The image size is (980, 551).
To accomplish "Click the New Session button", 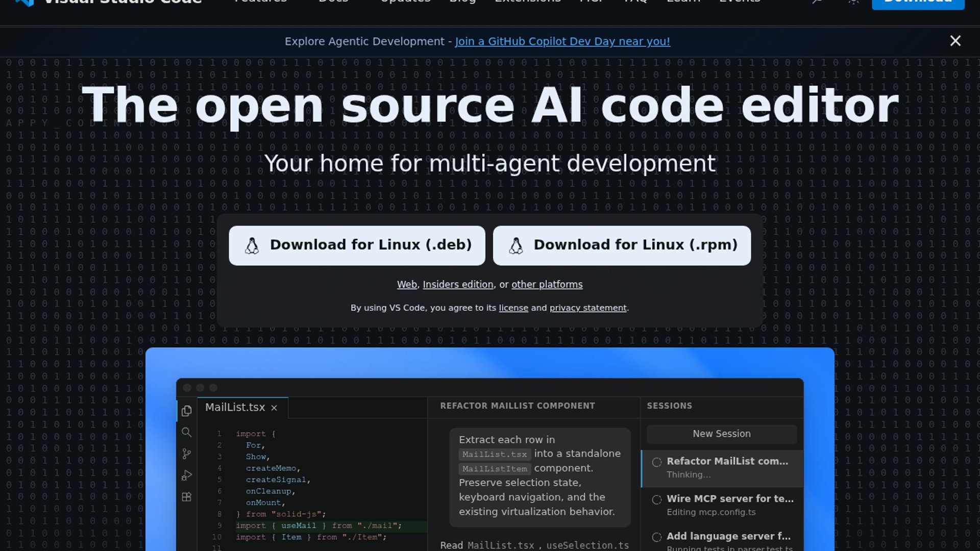I will point(721,434).
